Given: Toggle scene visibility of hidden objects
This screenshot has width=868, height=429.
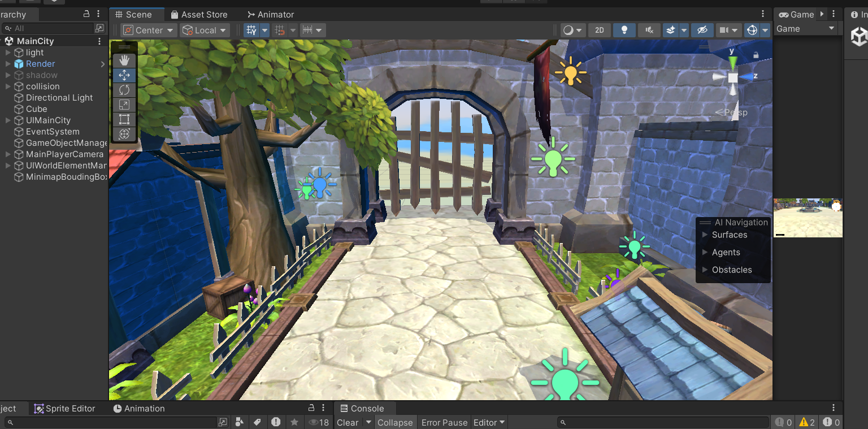Looking at the screenshot, I should coord(702,31).
